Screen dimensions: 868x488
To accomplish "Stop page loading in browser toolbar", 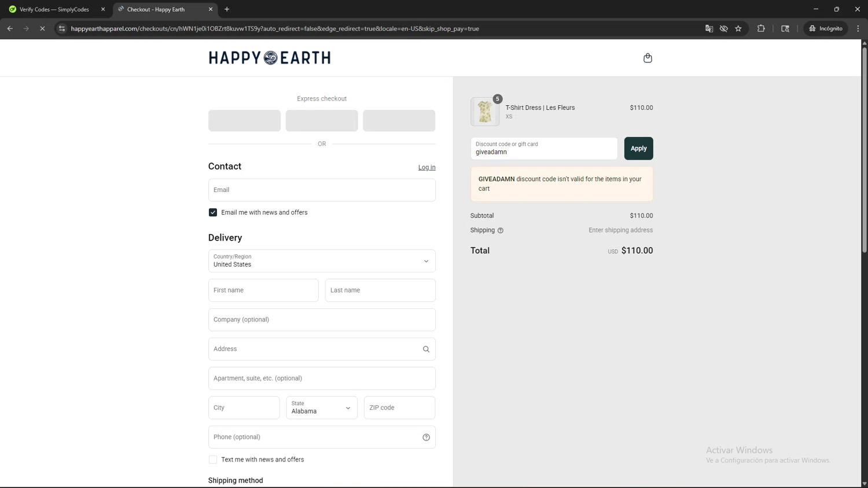I will (x=42, y=28).
